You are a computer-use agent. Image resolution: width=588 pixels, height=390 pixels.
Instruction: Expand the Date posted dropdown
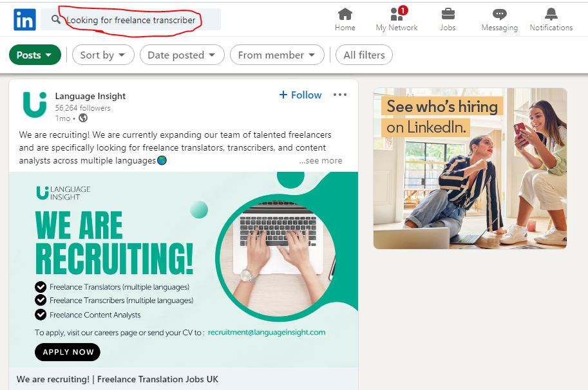point(182,55)
